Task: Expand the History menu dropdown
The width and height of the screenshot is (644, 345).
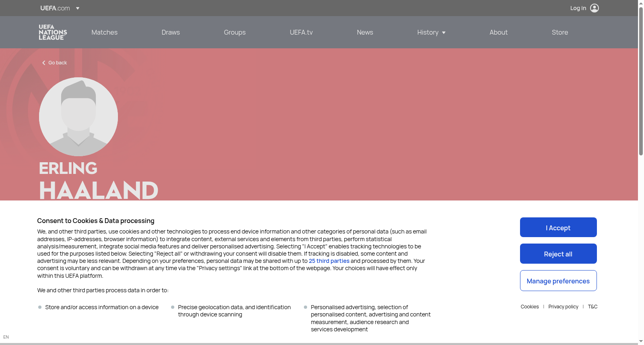Action: click(444, 33)
